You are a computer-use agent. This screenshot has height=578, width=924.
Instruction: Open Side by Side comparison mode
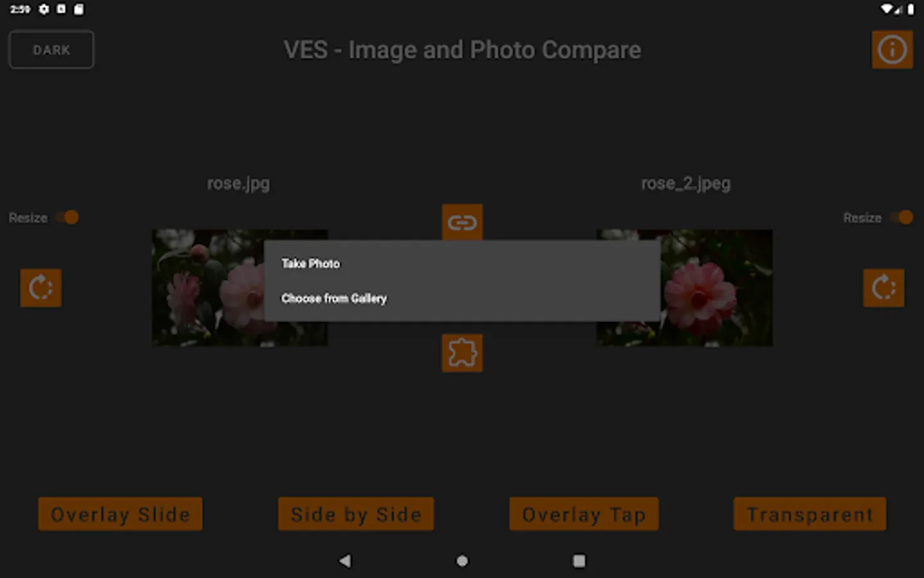coord(355,514)
